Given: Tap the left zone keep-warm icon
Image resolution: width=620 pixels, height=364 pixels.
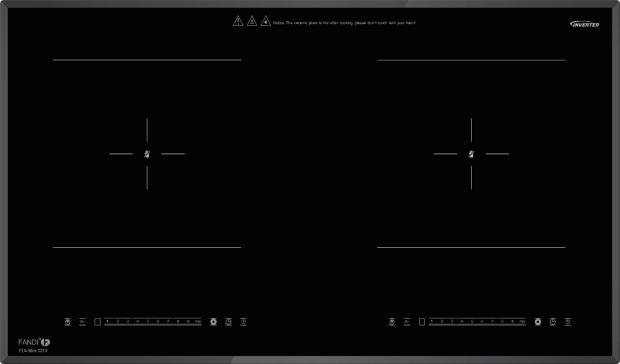Looking at the screenshot, I should pos(82,322).
